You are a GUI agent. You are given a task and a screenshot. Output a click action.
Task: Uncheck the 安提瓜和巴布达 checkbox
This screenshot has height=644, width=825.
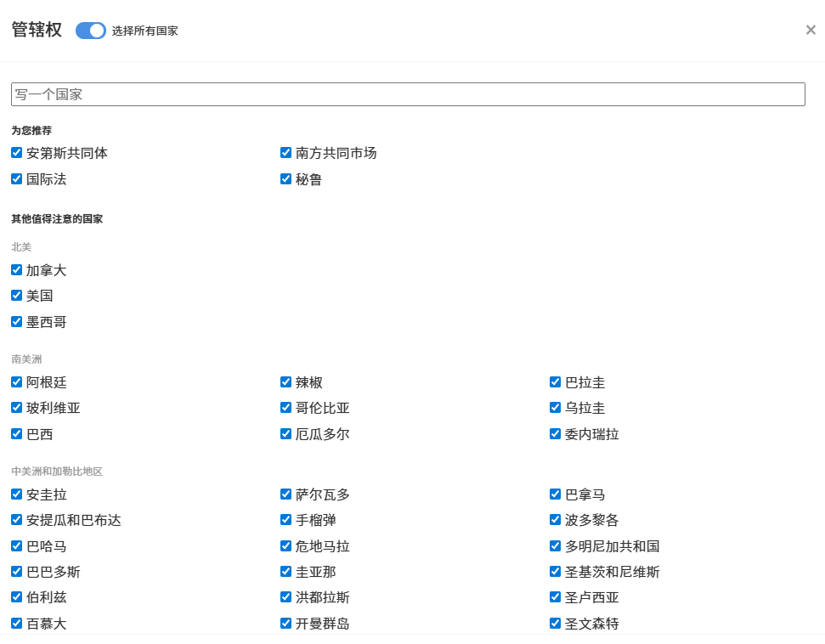(17, 520)
